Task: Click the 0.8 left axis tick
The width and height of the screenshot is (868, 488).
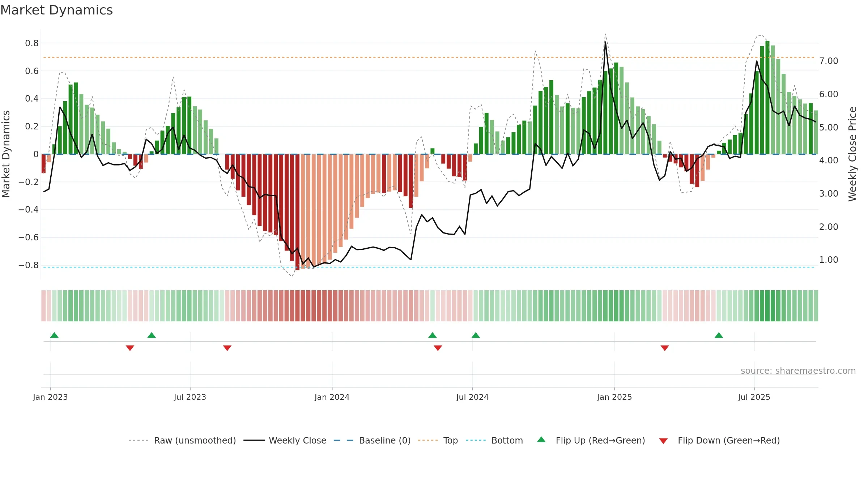Action: pyautogui.click(x=32, y=43)
